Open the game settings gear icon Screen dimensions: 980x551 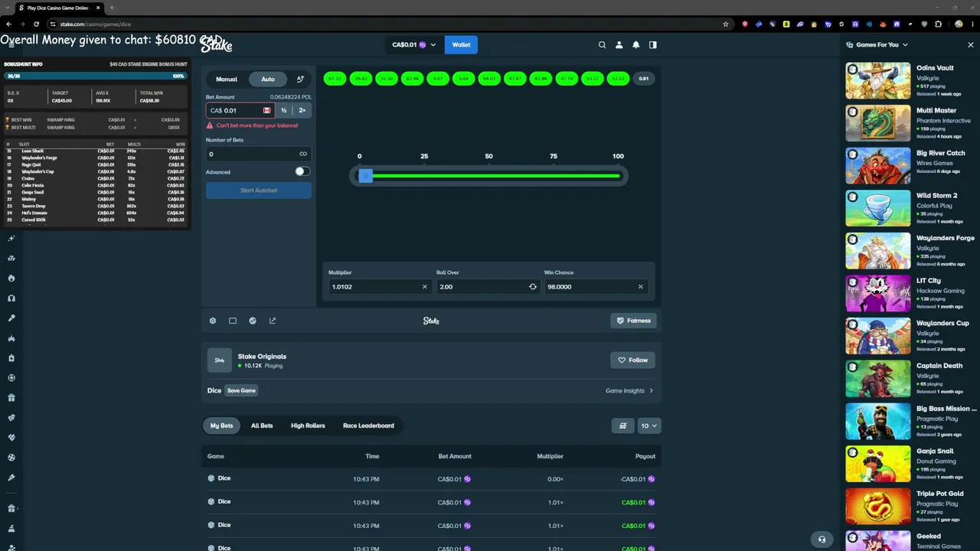click(x=213, y=321)
